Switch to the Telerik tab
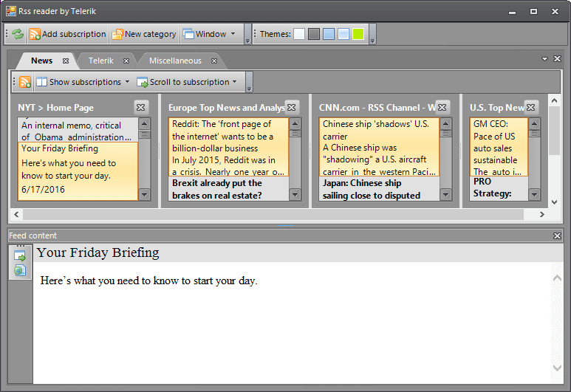 pos(101,61)
